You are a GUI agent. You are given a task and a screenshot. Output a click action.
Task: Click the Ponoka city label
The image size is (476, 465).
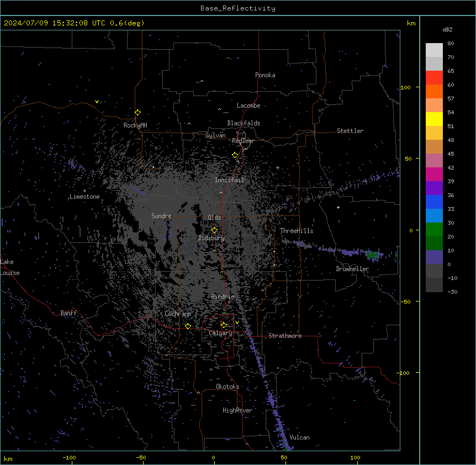click(265, 75)
